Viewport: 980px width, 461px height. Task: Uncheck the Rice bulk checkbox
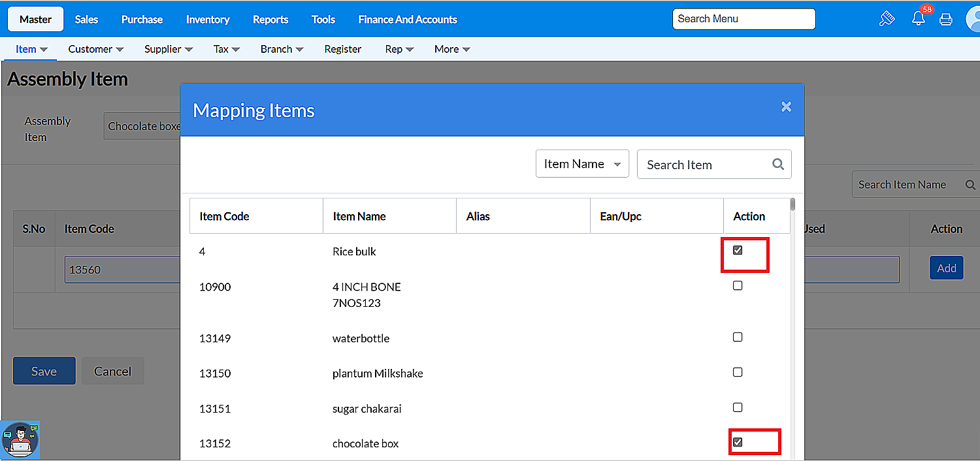[738, 250]
